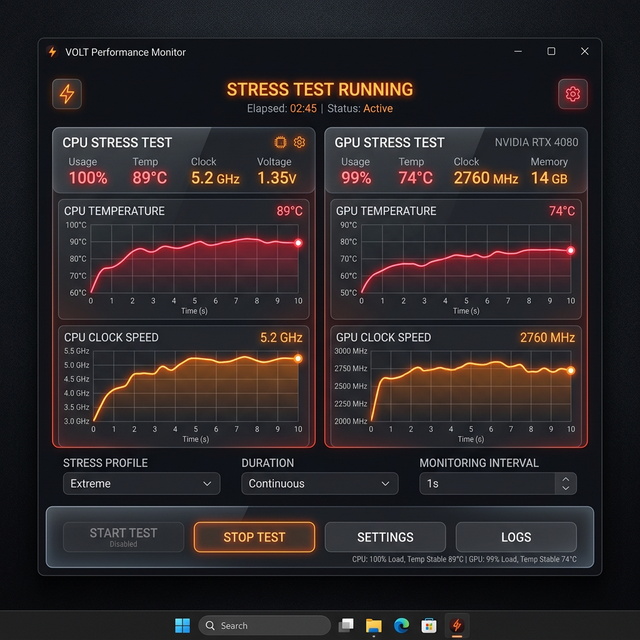Decrease the monitoring interval with down arrow

566,488
